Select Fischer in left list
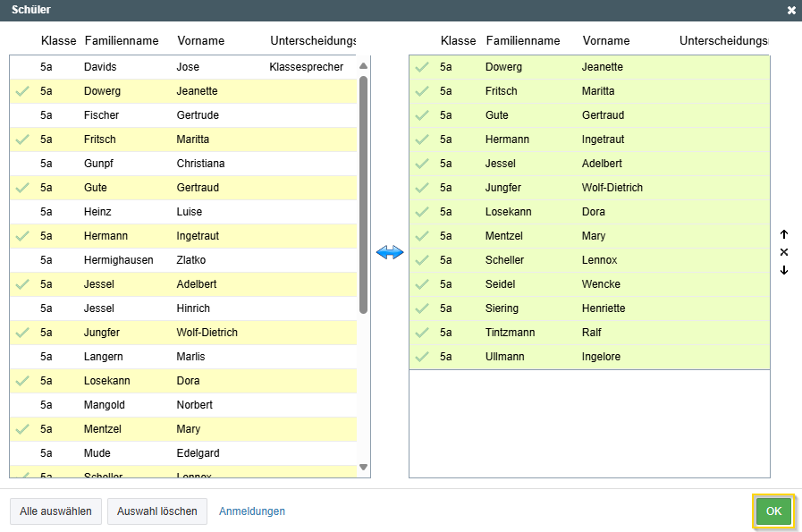This screenshot has height=532, width=802. (x=183, y=115)
